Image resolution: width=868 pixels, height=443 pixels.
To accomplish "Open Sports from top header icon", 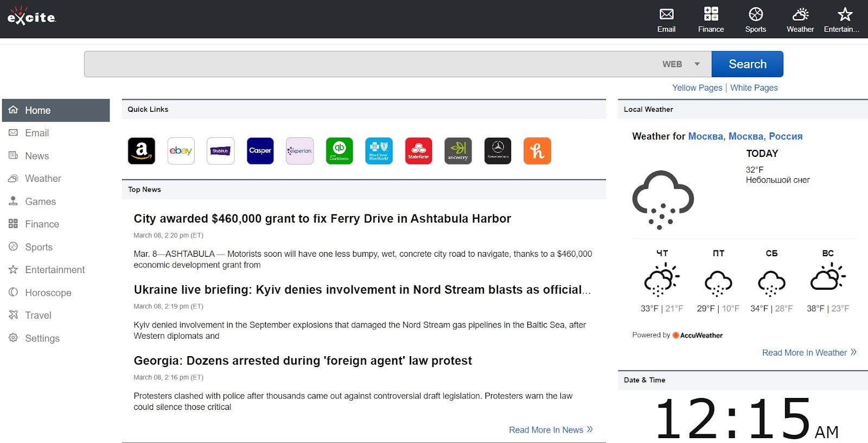I will coord(756,20).
